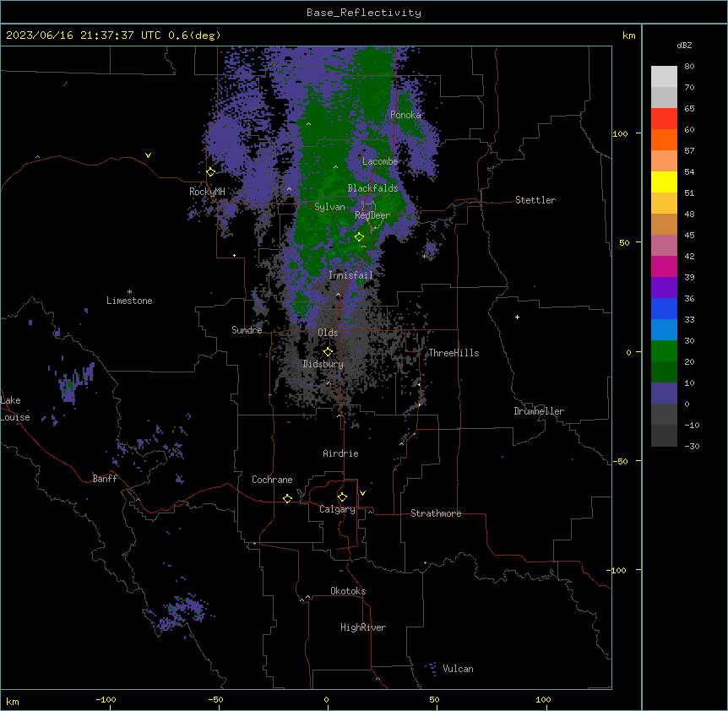
Task: Click the yellow marker south of Cochrane label
Action: 288,498
